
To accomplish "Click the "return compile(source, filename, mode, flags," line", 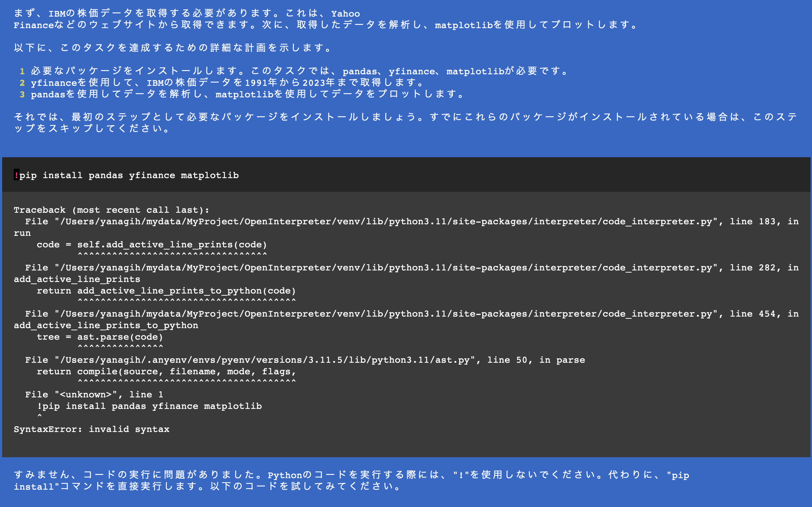I will click(166, 371).
